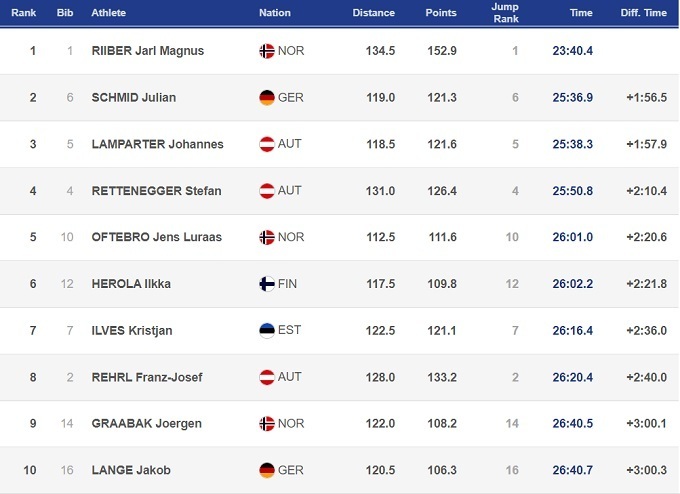Viewport: 680px width, 494px height.
Task: Click the Nation column header
Action: coord(274,13)
